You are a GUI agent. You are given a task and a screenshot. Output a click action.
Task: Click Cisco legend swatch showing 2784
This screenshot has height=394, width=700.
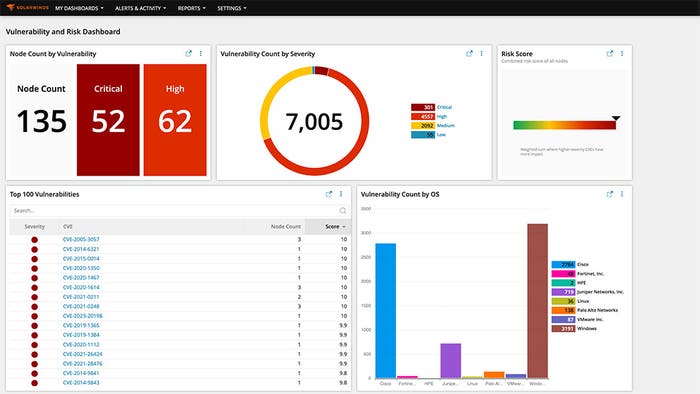563,265
